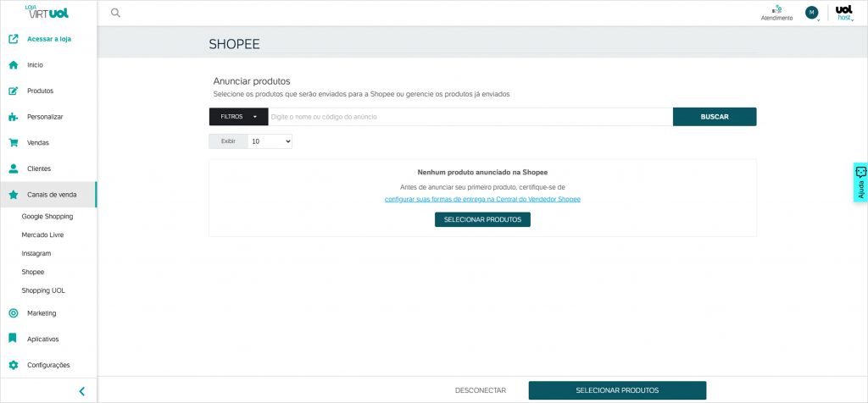
Task: Open the UOL host menu
Action: point(844,14)
